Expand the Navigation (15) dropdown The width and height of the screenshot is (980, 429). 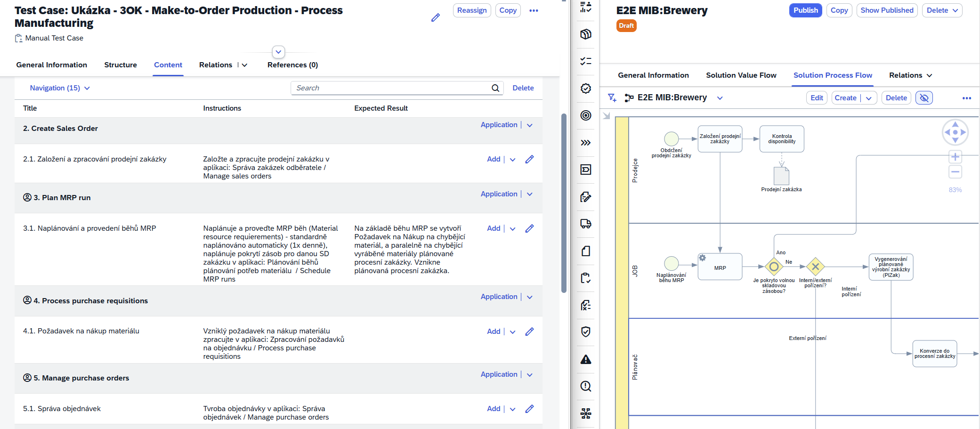(60, 88)
